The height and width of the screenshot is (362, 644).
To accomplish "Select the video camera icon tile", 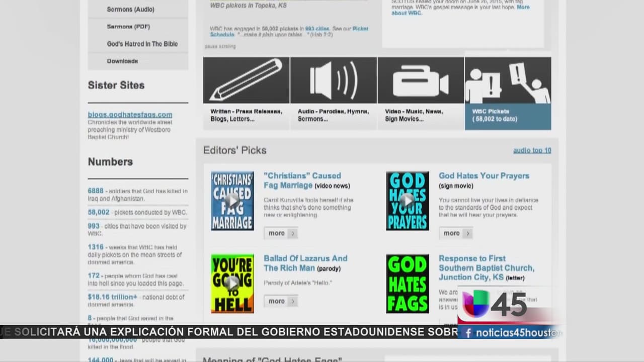I will [x=420, y=80].
